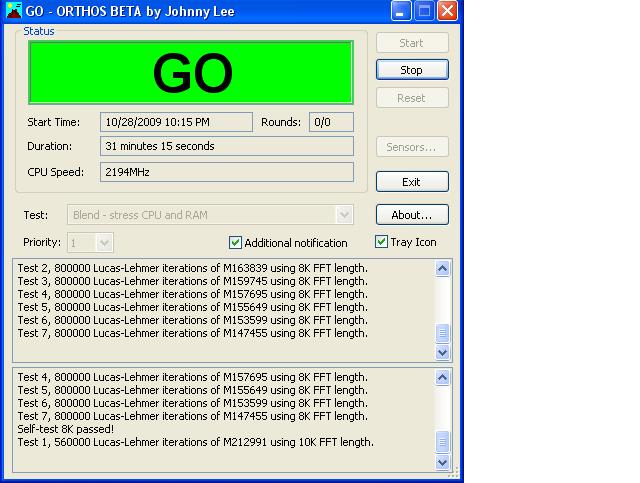Stop the running stress test
Viewport: 640px width, 483px height.
click(412, 70)
